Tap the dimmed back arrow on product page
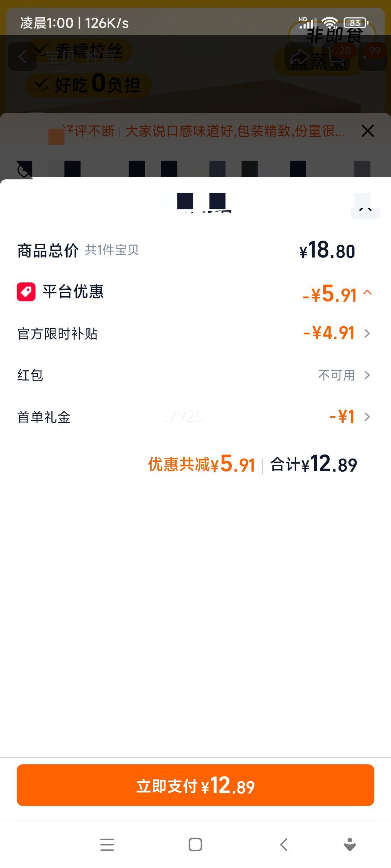Image resolution: width=391 pixels, height=868 pixels. click(22, 57)
